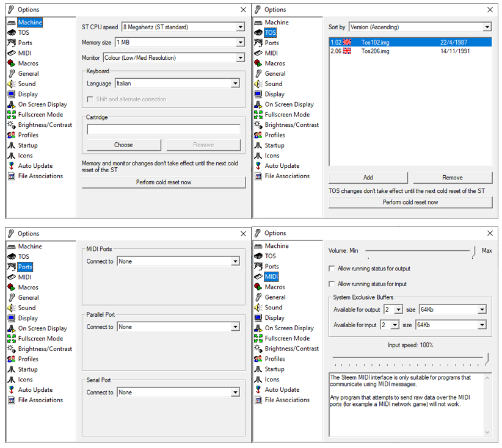Viewport: 502px width, 448px height.
Task: Close the MIDI Options window
Action: 490,233
